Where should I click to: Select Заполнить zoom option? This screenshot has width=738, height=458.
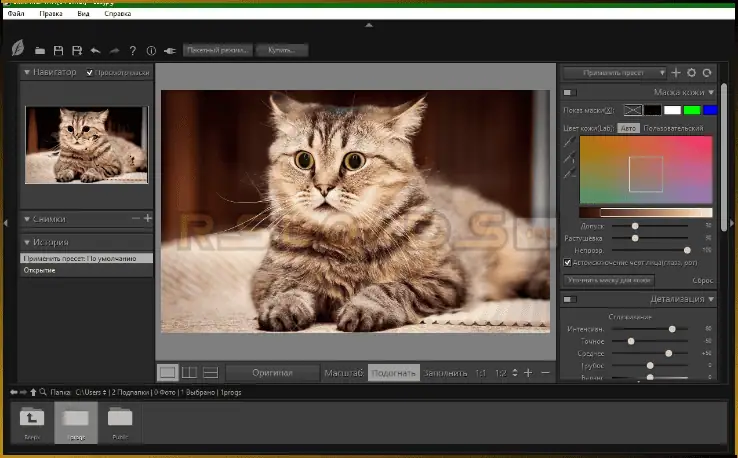pyautogui.click(x=445, y=373)
